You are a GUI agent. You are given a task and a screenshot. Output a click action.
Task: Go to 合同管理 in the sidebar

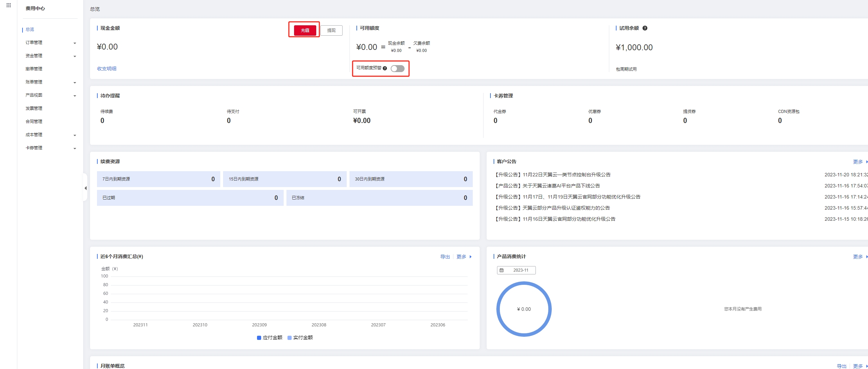pyautogui.click(x=34, y=122)
